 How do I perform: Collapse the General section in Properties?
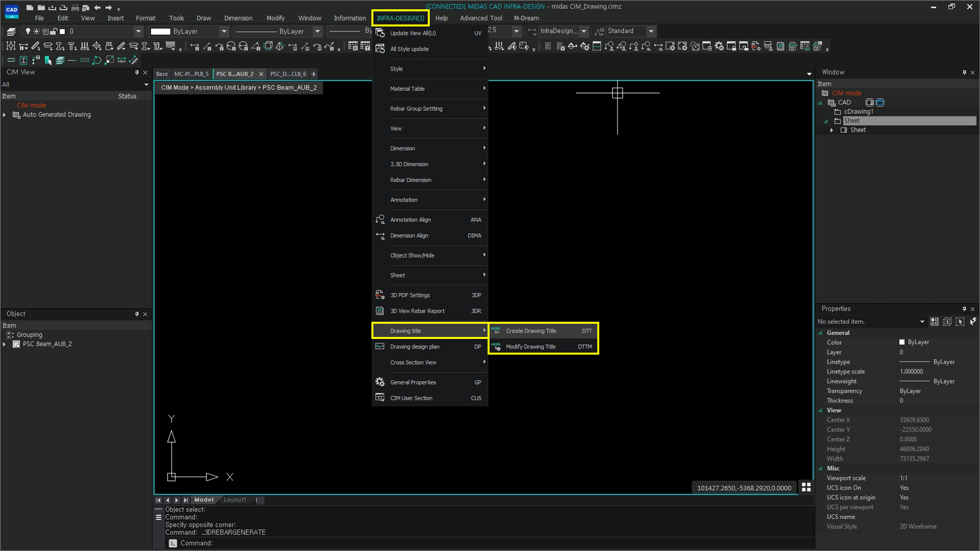pyautogui.click(x=821, y=333)
